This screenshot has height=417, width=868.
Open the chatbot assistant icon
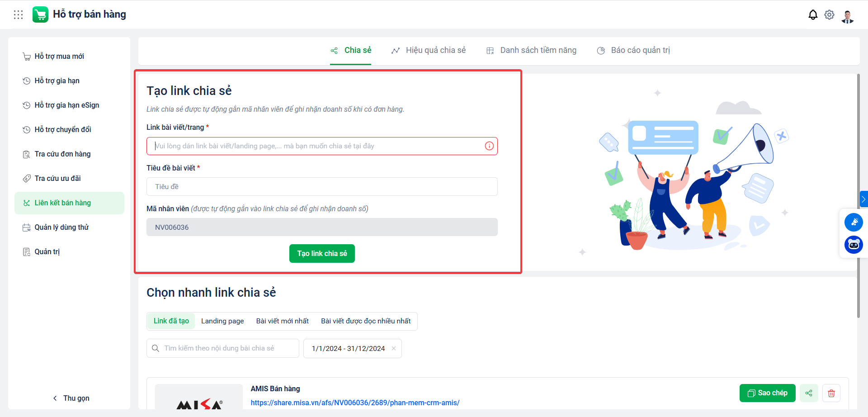(x=854, y=245)
